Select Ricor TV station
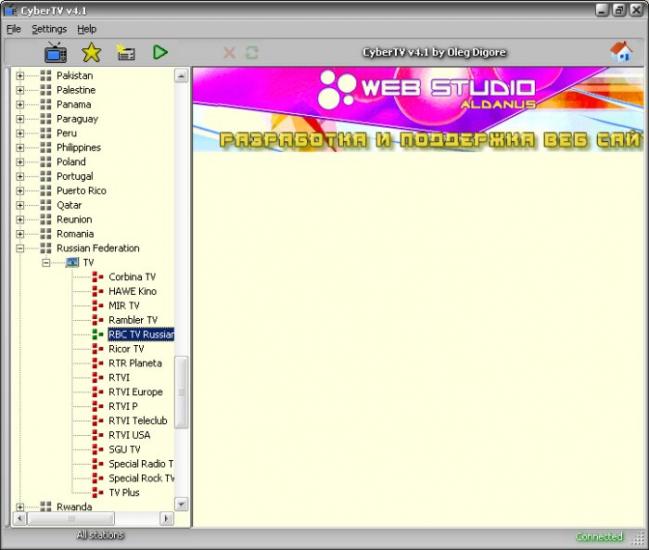This screenshot has width=649, height=550. pyautogui.click(x=126, y=349)
